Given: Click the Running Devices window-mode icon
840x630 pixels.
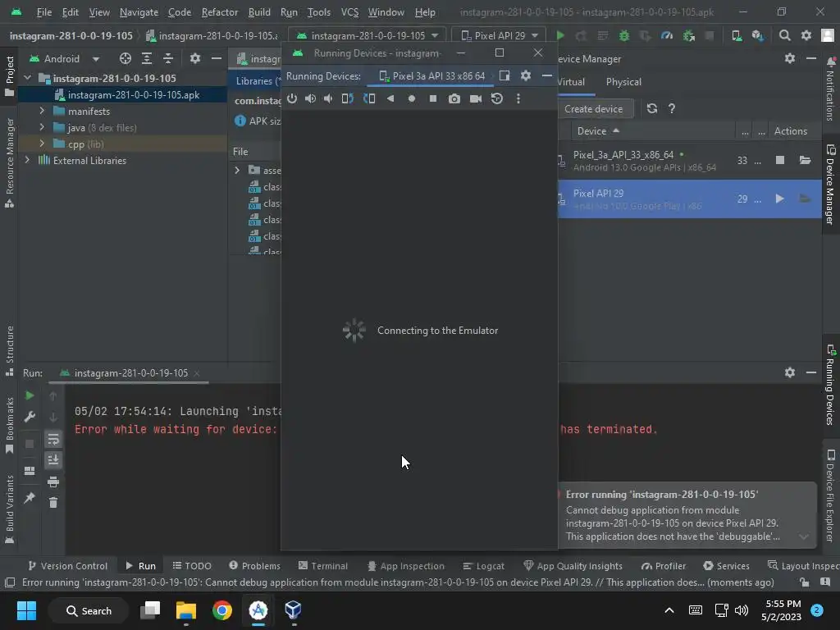Looking at the screenshot, I should [504, 75].
